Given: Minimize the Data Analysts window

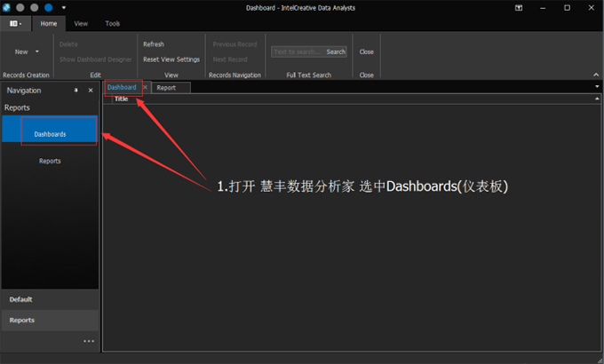Looking at the screenshot, I should coord(543,8).
